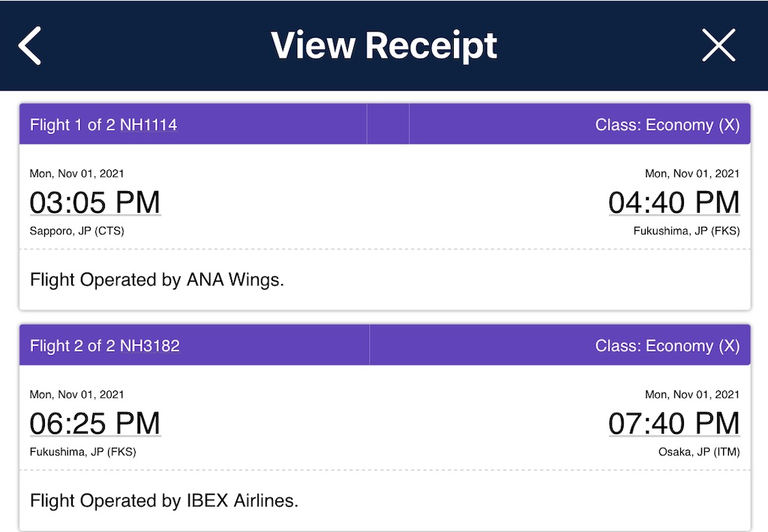
Task: Tap Class: Economy (X) on flight NH1114
Action: coord(667,125)
